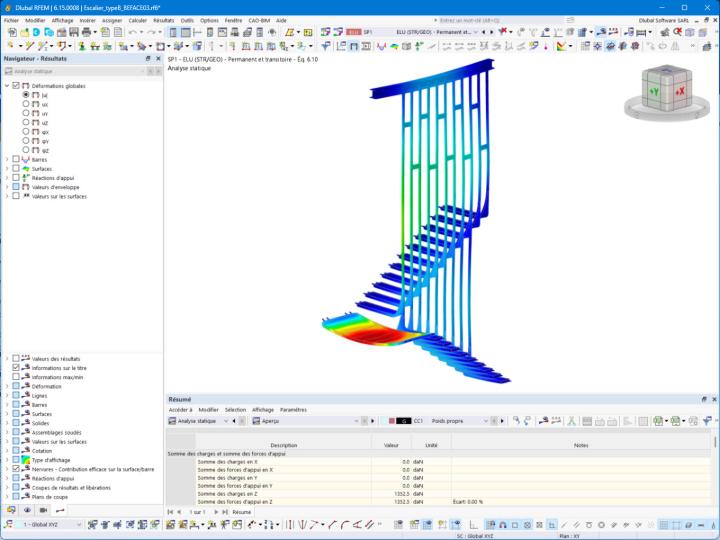Viewport: 720px width, 540px height.
Task: Click the view cube +Y face
Action: tap(654, 91)
